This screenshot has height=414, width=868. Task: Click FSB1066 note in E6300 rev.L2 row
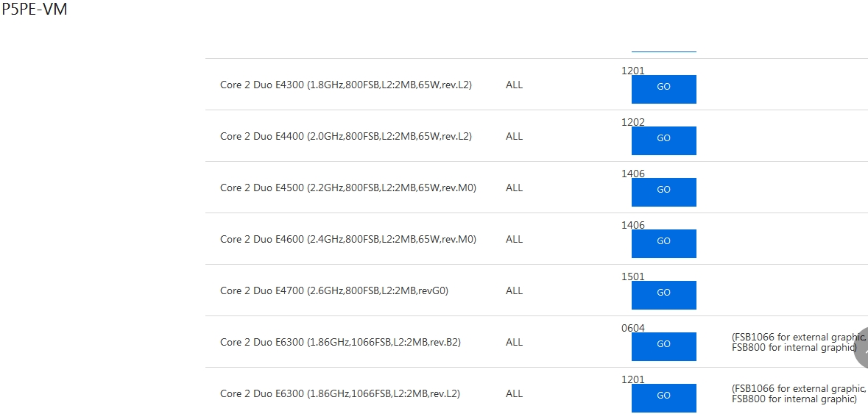pos(800,393)
